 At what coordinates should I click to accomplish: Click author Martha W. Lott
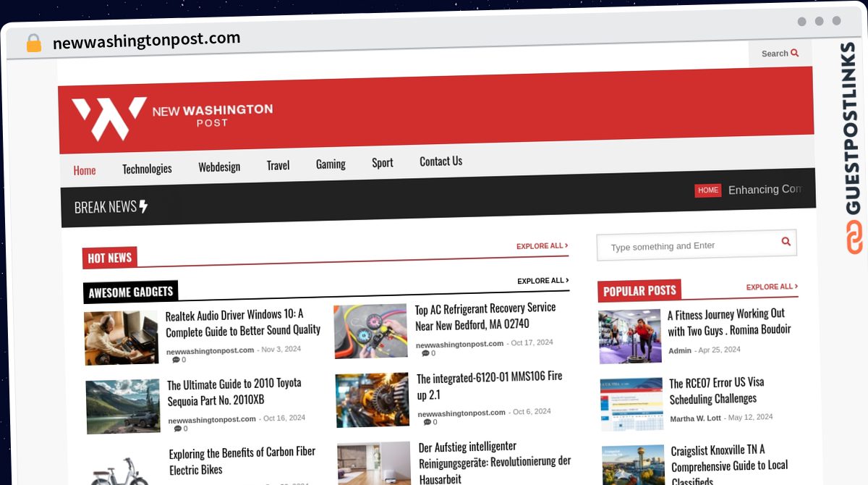(695, 418)
